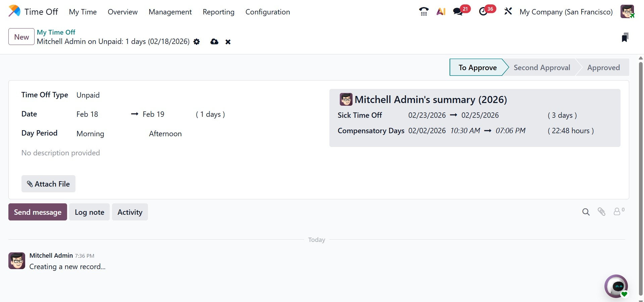Open the conversations messages icon
The width and height of the screenshot is (644, 302).
tap(458, 12)
